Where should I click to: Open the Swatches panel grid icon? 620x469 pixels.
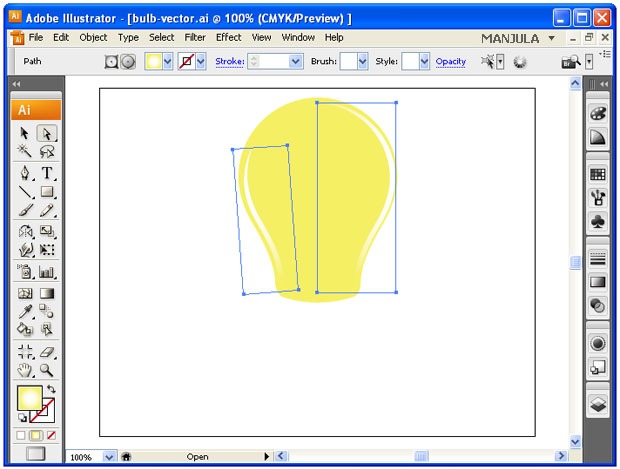coord(598,174)
